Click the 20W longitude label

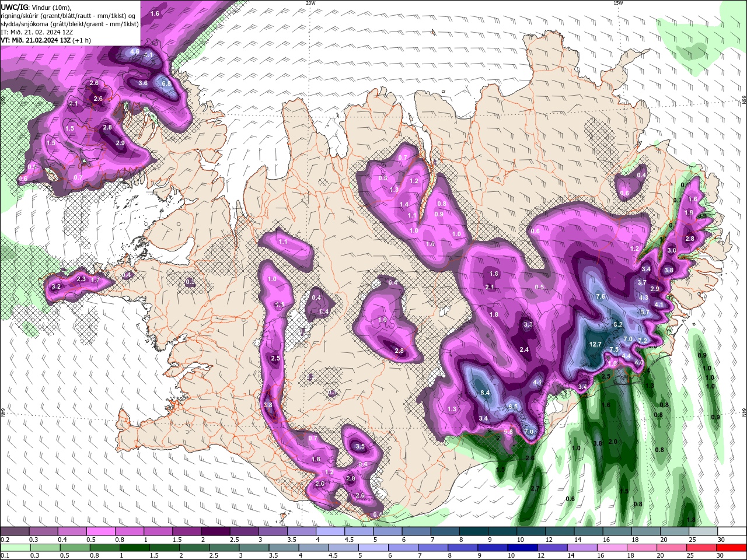click(x=310, y=3)
